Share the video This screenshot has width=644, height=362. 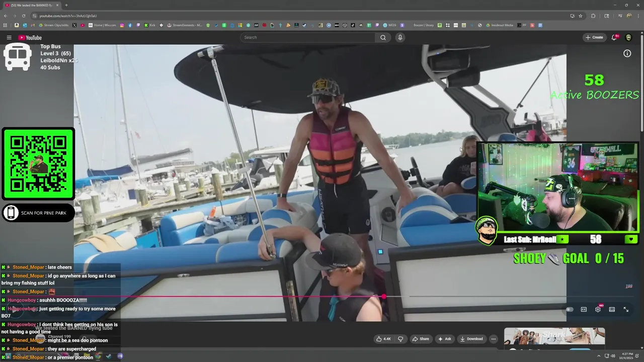[421, 339]
